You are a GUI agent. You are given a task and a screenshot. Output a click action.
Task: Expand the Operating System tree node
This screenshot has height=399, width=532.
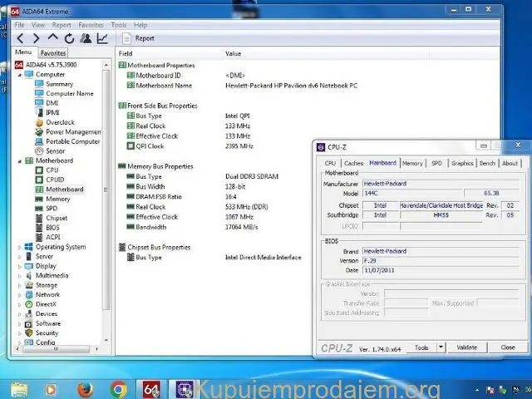[20, 247]
